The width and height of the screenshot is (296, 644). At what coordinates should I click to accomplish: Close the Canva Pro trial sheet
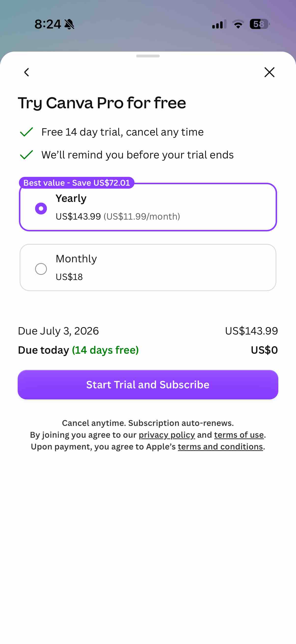[x=269, y=72]
